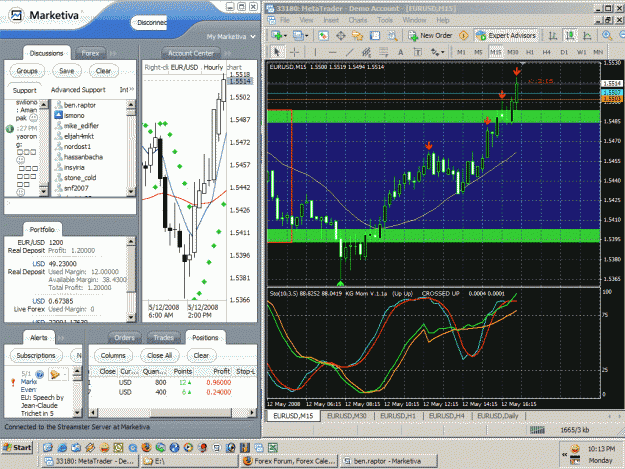Open the Trades tab

(x=163, y=338)
